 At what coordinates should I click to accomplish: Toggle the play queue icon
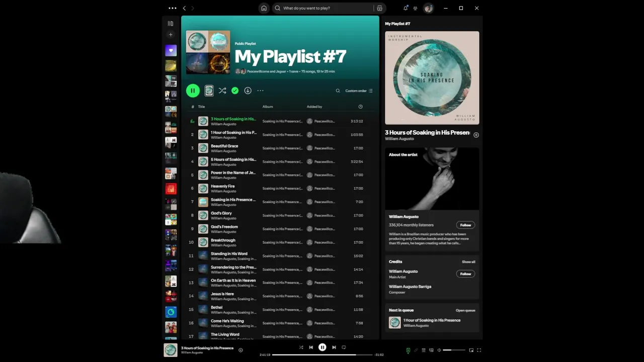click(x=424, y=350)
